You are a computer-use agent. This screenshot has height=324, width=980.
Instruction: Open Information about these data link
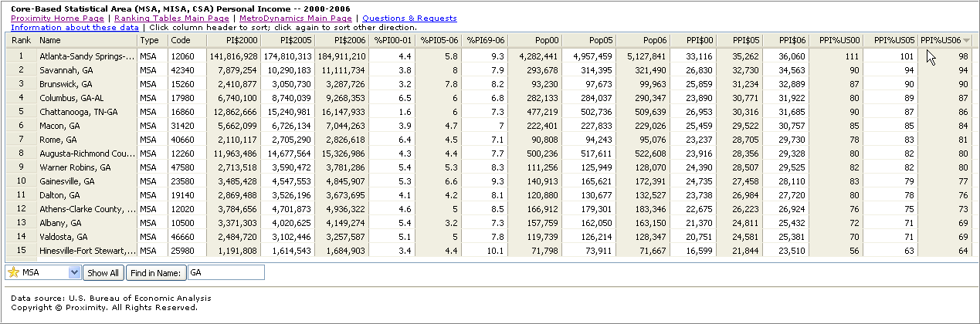(x=75, y=27)
